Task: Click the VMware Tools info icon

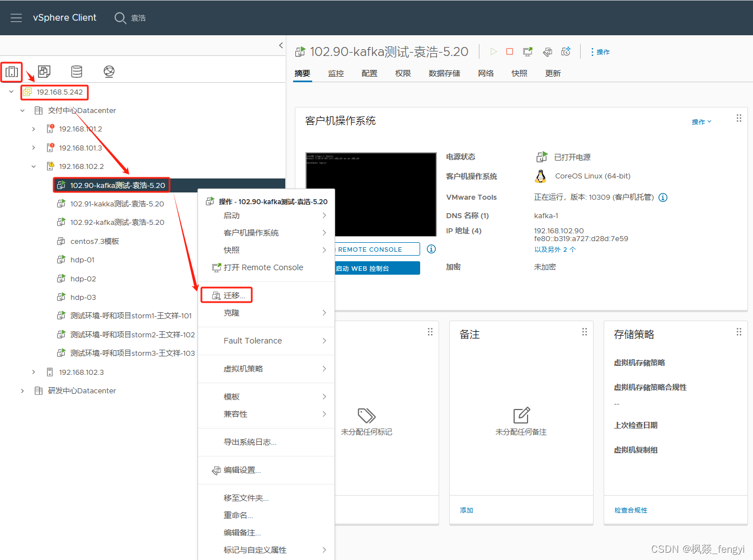Action: [663, 197]
